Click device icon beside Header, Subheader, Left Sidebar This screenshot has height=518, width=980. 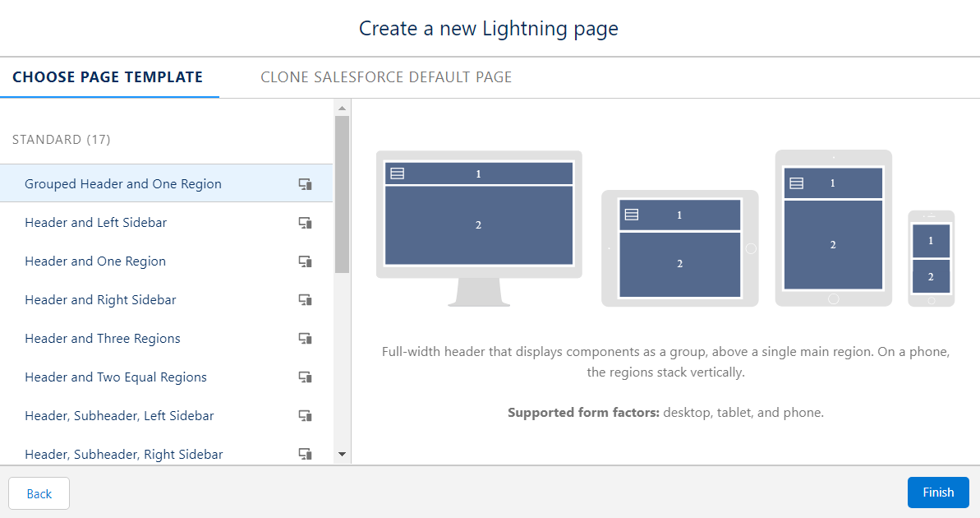click(x=305, y=416)
